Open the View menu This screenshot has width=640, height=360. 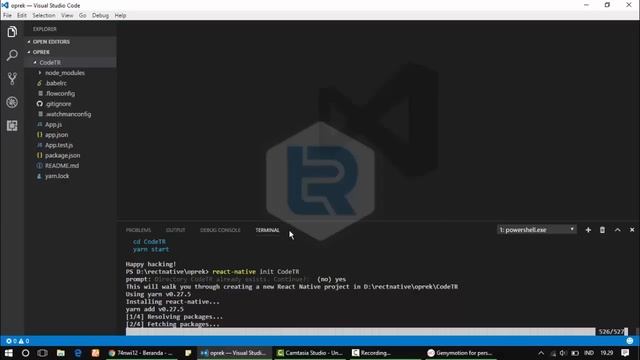click(x=67, y=15)
